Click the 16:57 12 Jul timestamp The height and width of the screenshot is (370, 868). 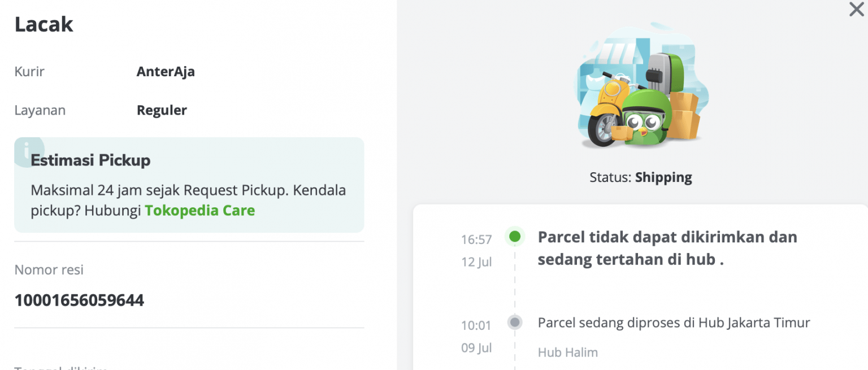(x=475, y=250)
